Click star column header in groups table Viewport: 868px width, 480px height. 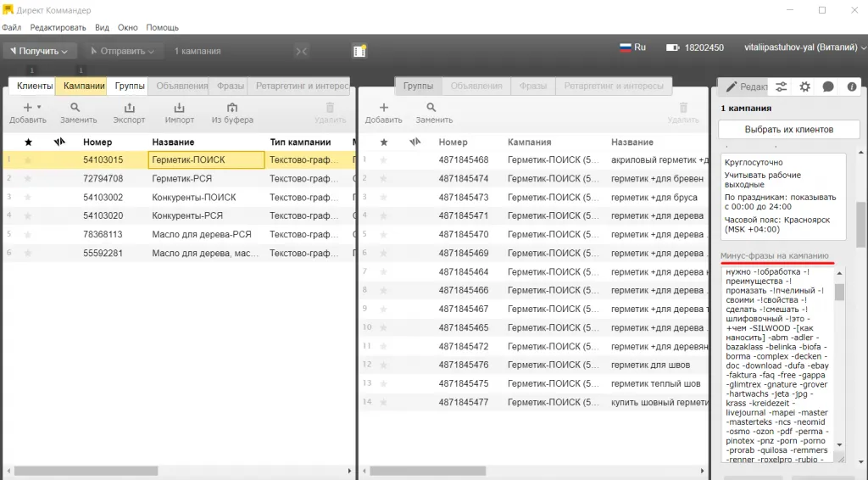coord(384,142)
